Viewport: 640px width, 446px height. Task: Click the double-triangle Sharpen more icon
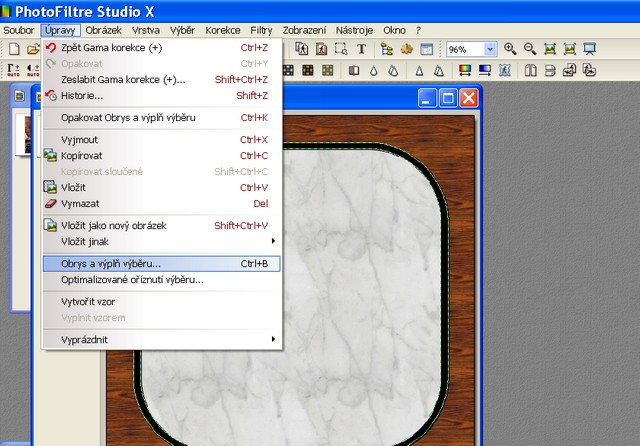click(x=439, y=71)
